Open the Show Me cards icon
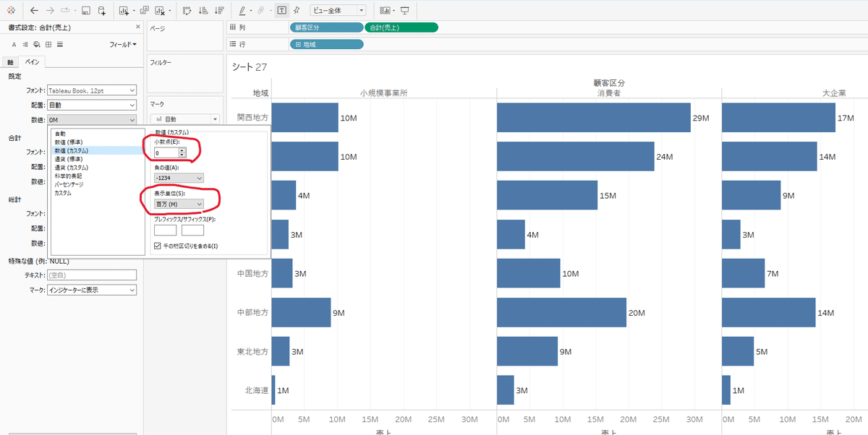 pyautogui.click(x=385, y=11)
